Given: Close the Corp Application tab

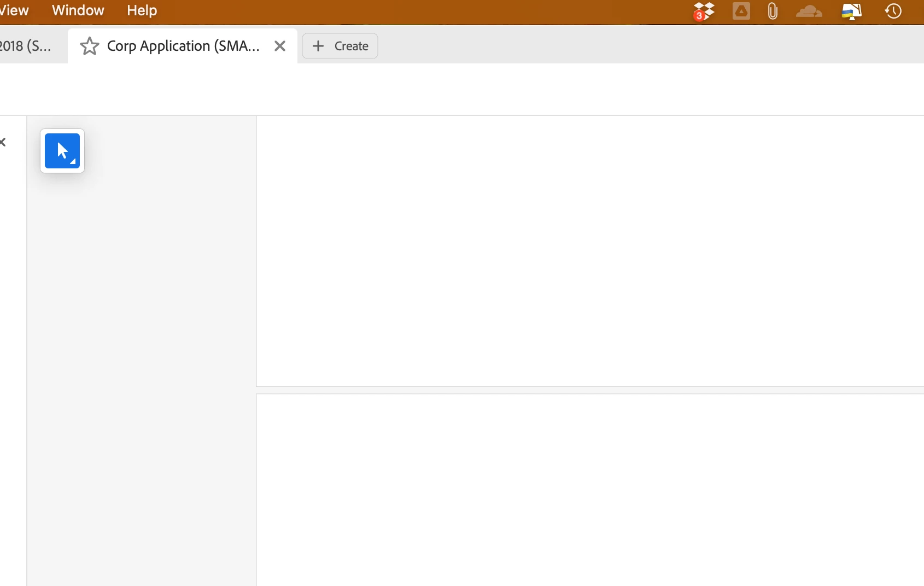Looking at the screenshot, I should click(280, 46).
